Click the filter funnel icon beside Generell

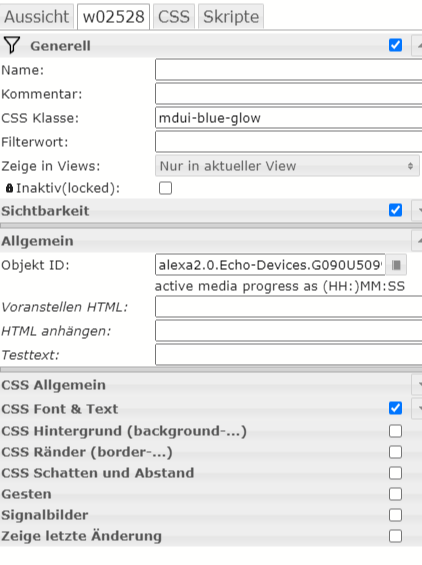12,45
